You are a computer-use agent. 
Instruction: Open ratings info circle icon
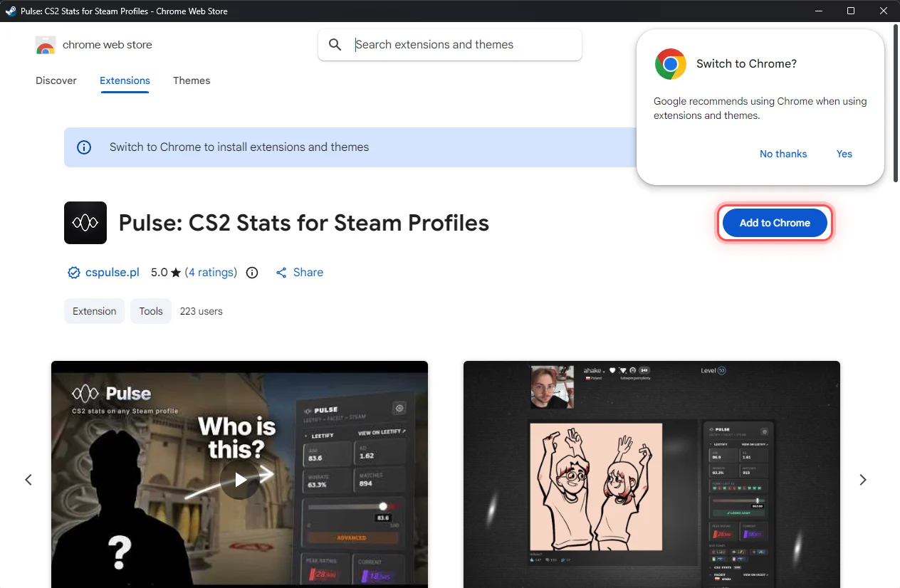pyautogui.click(x=251, y=273)
